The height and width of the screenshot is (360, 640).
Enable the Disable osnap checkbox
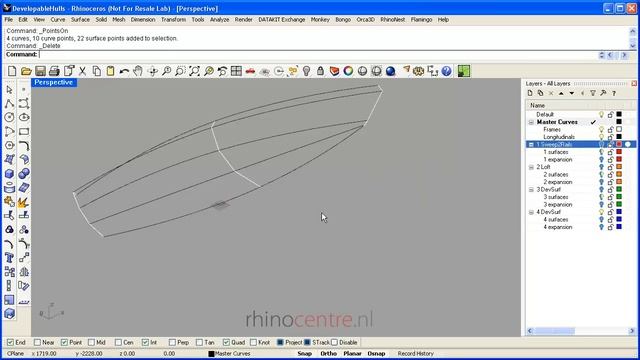click(334, 342)
